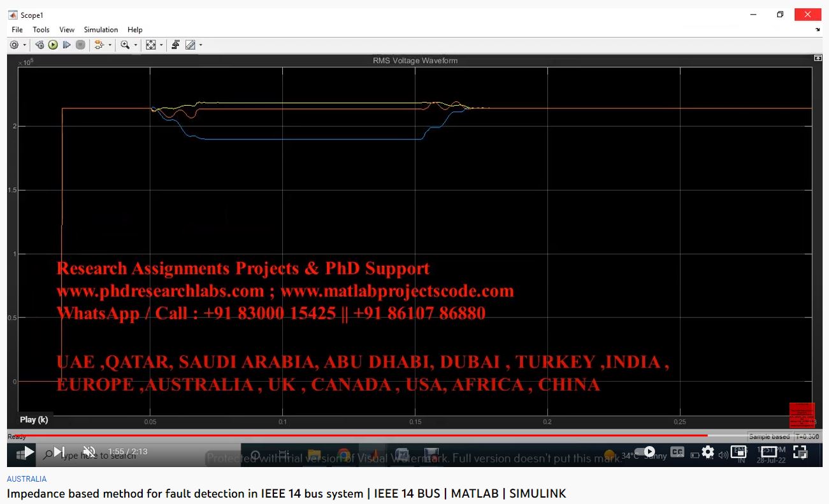Play the video with the play button
This screenshot has width=829, height=504.
[29, 452]
